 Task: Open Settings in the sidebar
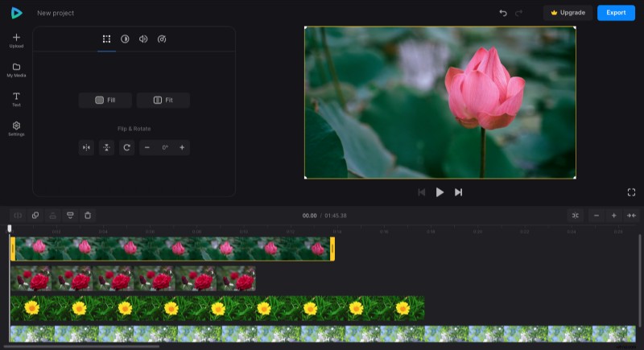[x=16, y=129]
